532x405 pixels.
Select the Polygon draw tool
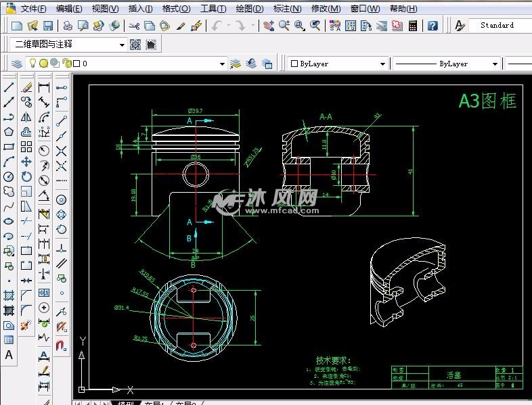coord(9,132)
